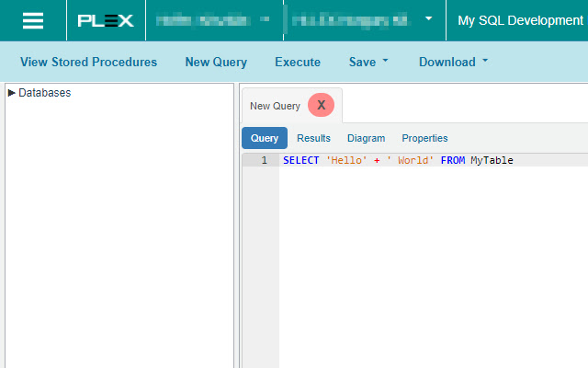
Task: Open the Download dropdown menu
Action: click(x=453, y=62)
